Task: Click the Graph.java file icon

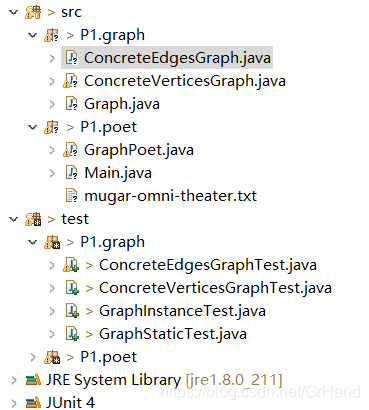Action: pyautogui.click(x=71, y=104)
